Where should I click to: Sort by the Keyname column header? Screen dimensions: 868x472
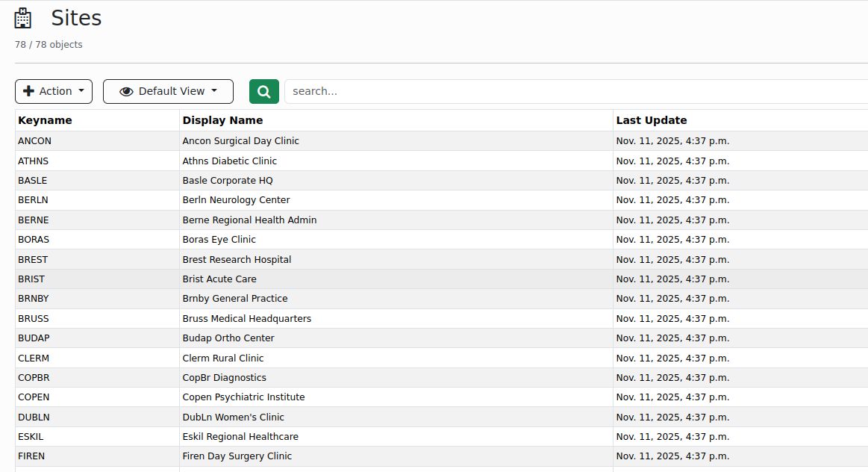45,120
